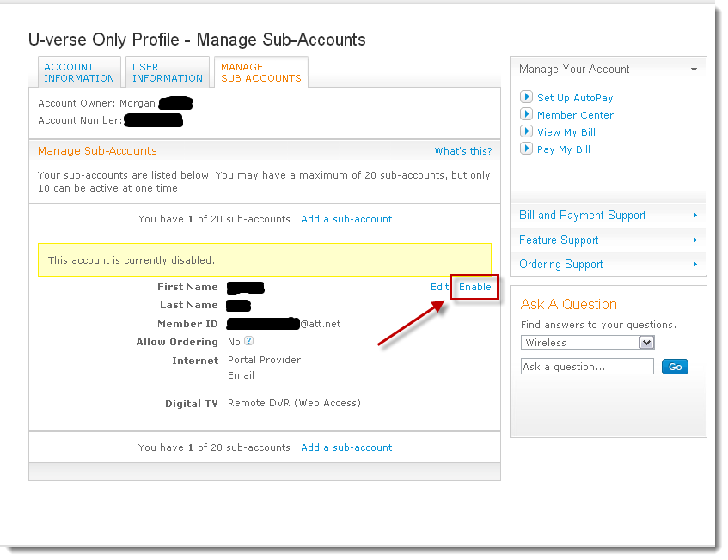The image size is (728, 560).
Task: Switch to the Account Information tab
Action: [x=79, y=72]
